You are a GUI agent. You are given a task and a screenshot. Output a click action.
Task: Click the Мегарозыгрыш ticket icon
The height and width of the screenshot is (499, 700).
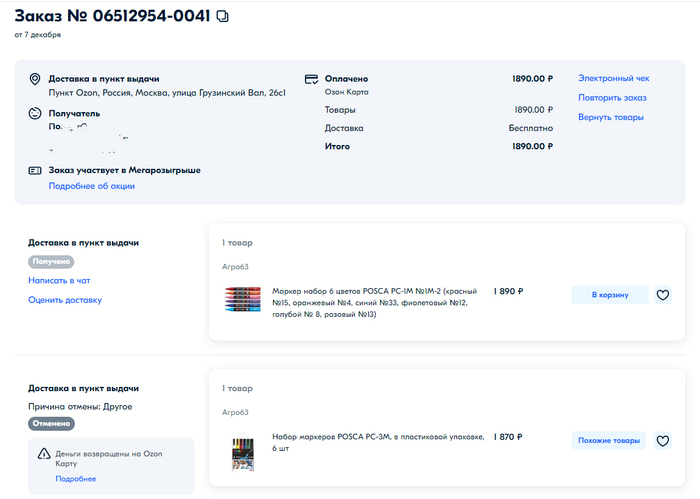(35, 170)
